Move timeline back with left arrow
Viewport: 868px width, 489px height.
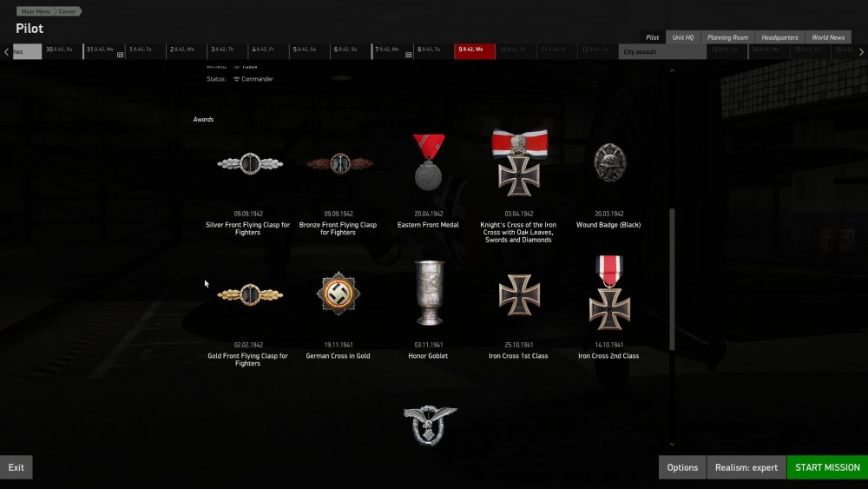[x=6, y=52]
